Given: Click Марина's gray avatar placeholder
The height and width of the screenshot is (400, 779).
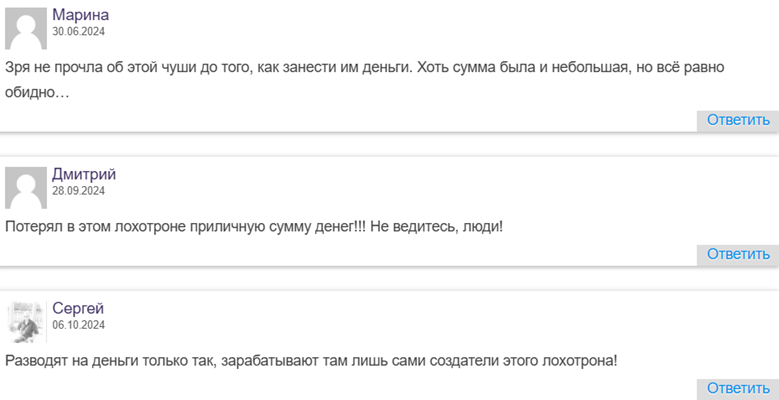Looking at the screenshot, I should tap(26, 29).
